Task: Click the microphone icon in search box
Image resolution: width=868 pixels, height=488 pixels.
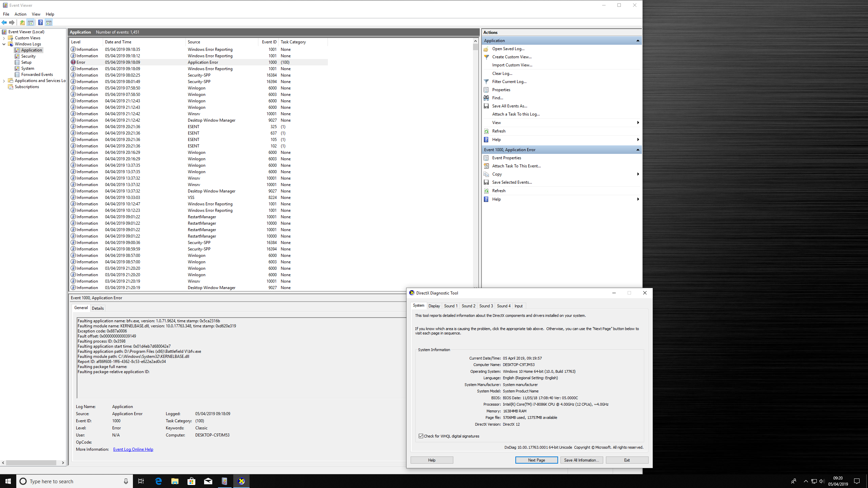Action: pos(126,481)
